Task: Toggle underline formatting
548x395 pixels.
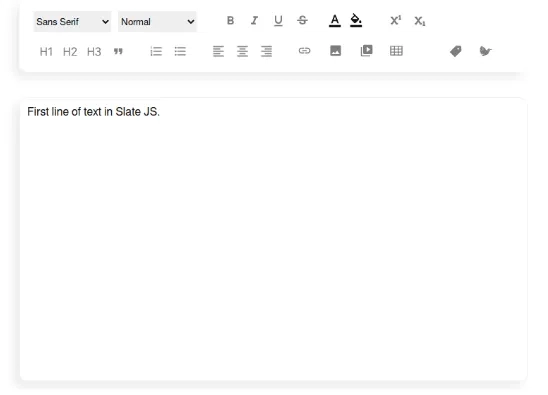Action: 278,21
